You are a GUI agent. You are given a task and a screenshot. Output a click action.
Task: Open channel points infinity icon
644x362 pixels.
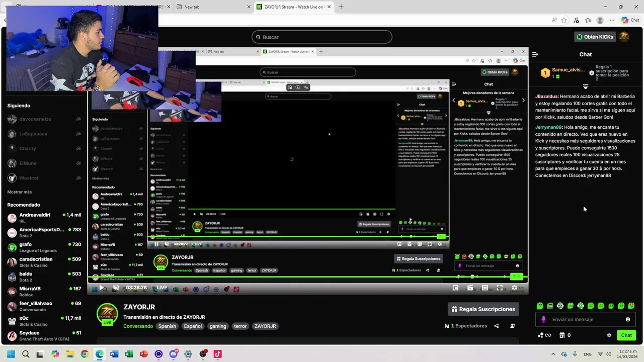pyautogui.click(x=544, y=335)
